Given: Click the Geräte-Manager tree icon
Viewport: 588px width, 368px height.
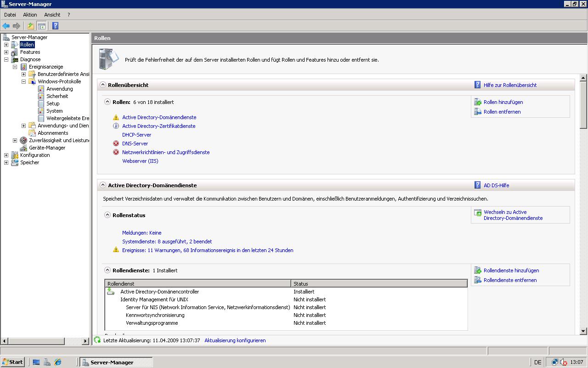Looking at the screenshot, I should pos(23,148).
